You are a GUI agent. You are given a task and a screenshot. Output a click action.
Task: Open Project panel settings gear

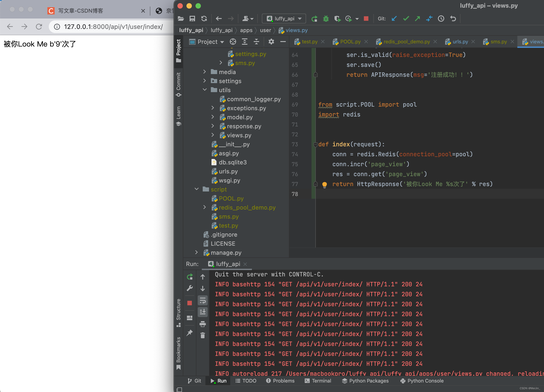click(271, 42)
